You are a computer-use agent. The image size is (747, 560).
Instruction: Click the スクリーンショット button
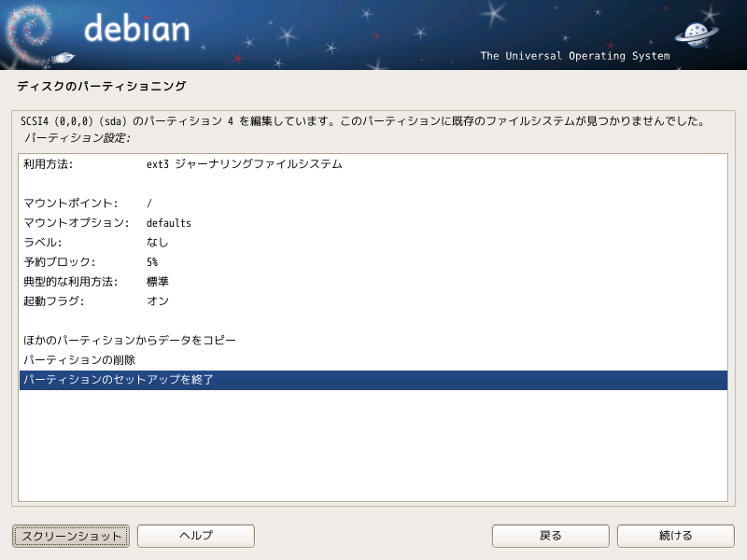tap(71, 536)
